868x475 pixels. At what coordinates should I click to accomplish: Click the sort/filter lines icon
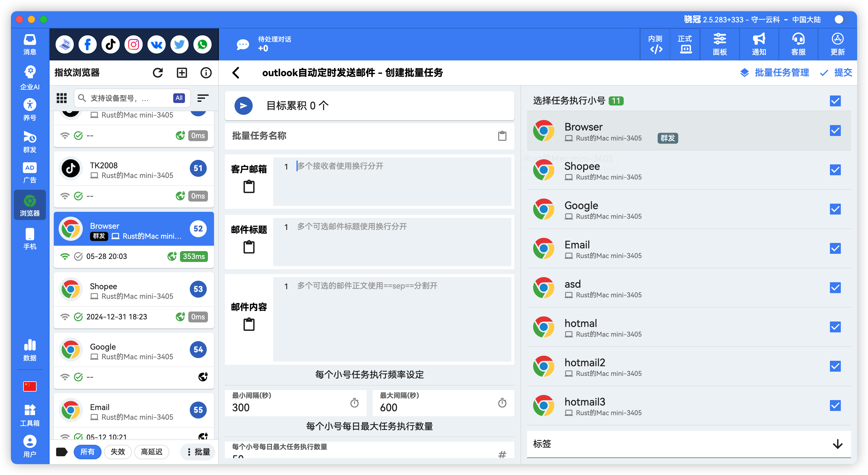pos(202,98)
